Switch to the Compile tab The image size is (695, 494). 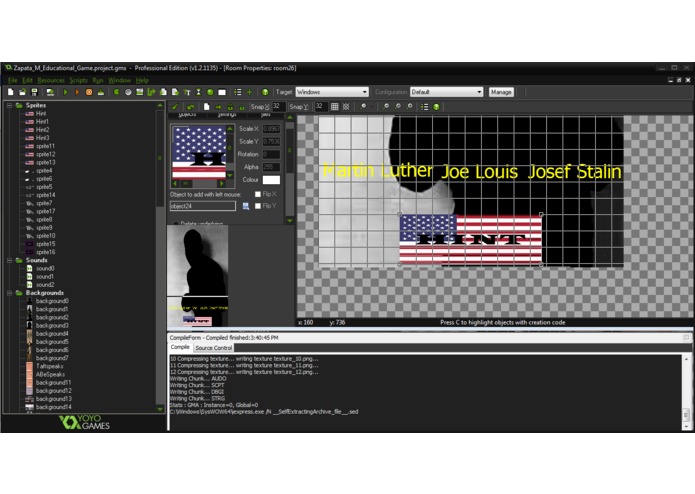180,347
